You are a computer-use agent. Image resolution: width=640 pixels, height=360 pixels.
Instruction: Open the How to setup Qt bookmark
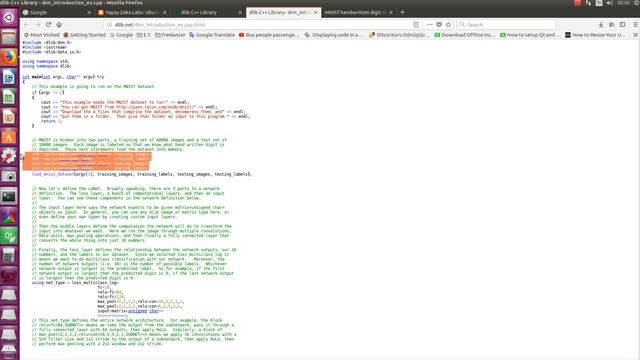pos(530,35)
